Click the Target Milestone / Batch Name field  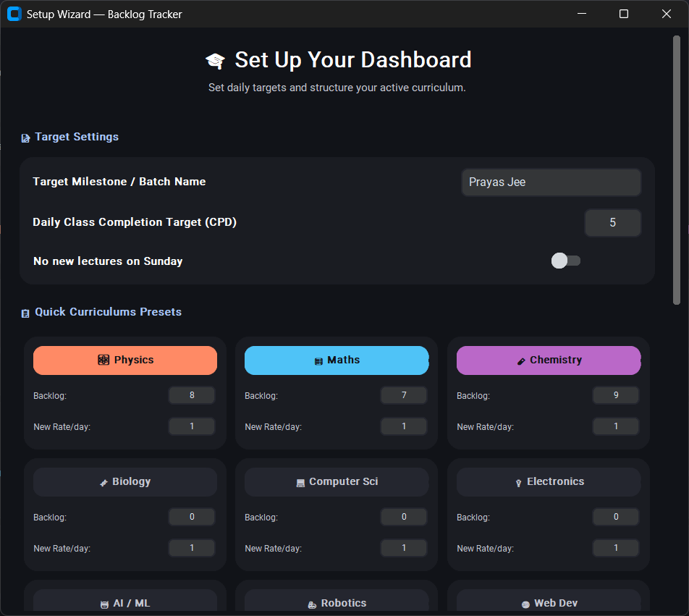coord(551,182)
